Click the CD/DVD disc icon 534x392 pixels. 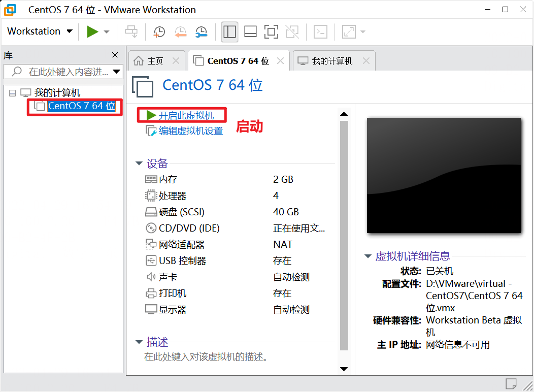151,228
